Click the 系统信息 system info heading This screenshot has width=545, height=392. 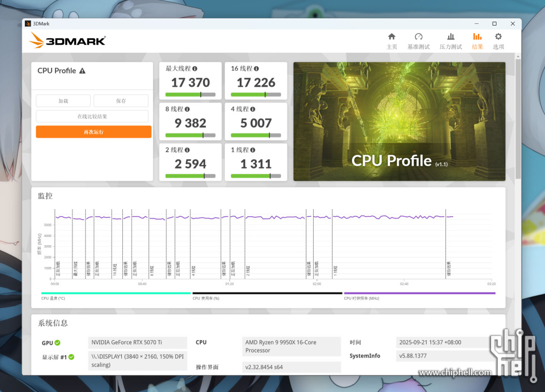click(x=52, y=323)
